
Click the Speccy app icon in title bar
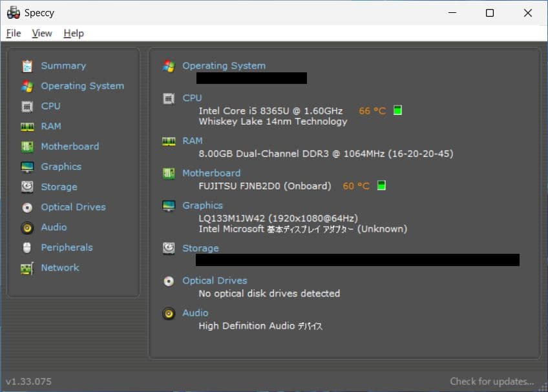click(14, 13)
